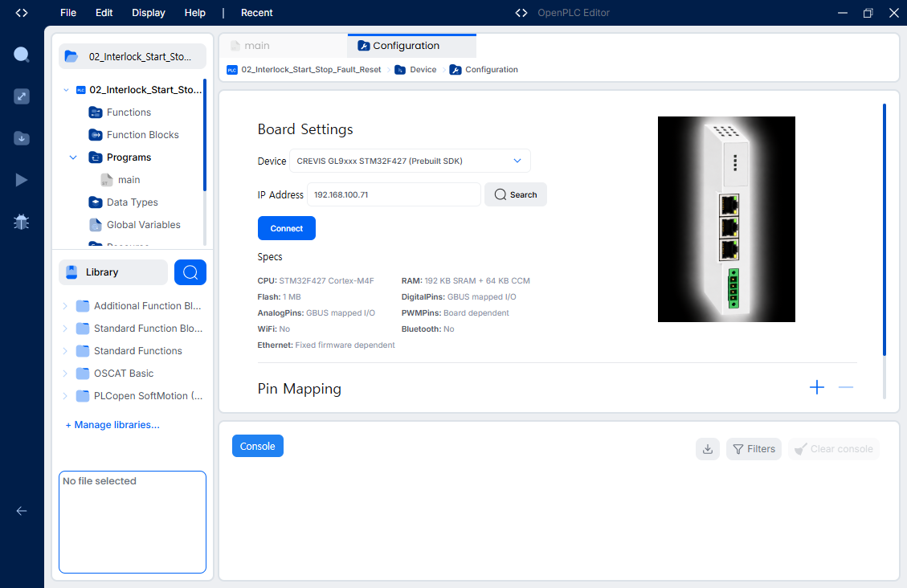Click the project folder icon at top
The height and width of the screenshot is (588, 907).
tap(71, 56)
